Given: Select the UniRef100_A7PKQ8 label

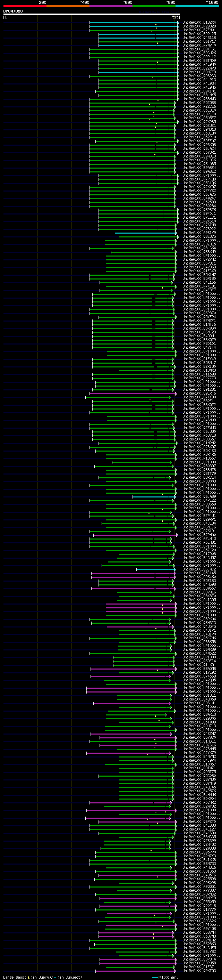Looking at the screenshot, I should pyautogui.click(x=199, y=179).
